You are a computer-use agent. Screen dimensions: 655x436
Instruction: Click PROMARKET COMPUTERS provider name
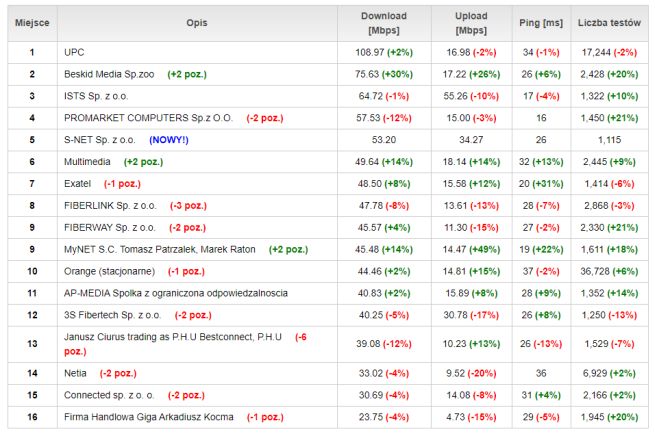[148, 117]
